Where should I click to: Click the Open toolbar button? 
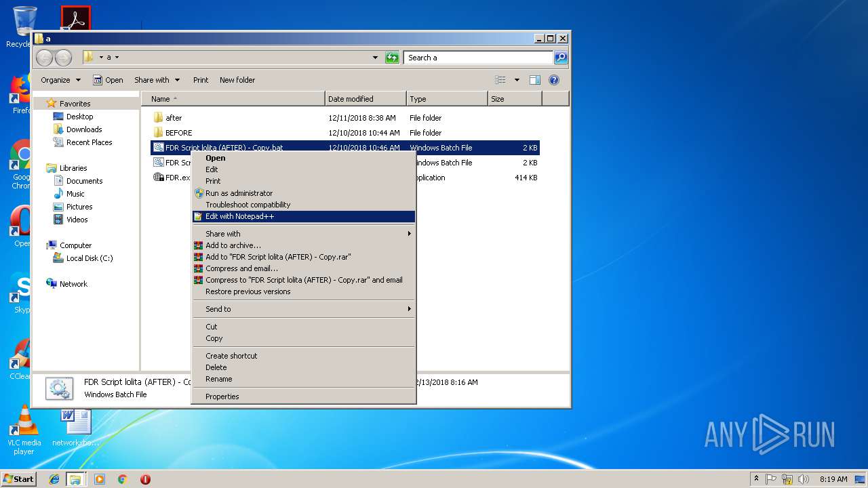click(108, 80)
